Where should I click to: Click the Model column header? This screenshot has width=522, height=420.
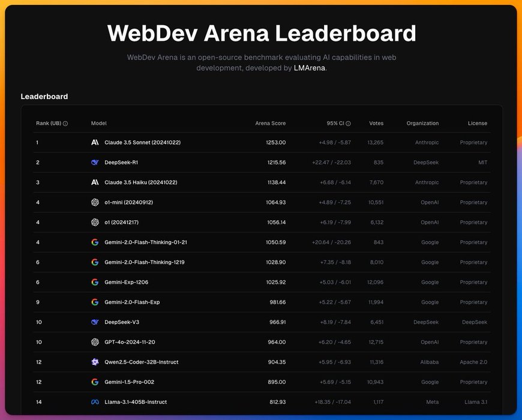click(x=99, y=123)
